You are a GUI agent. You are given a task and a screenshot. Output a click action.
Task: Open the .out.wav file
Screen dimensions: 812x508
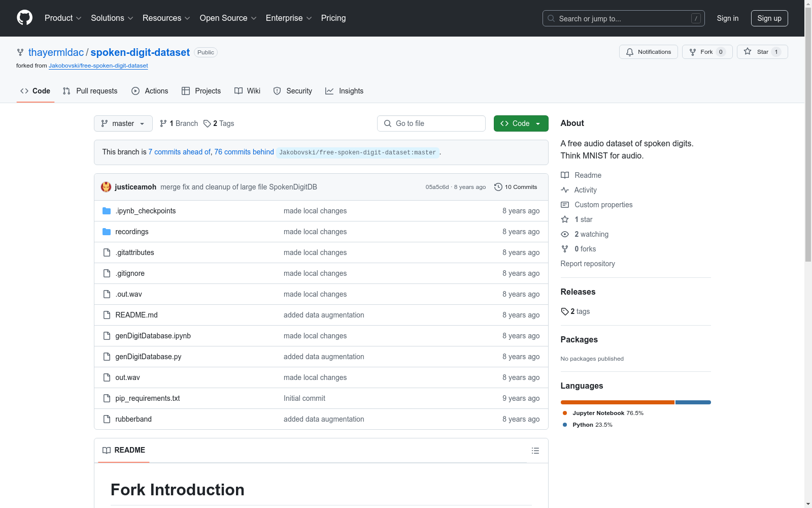pyautogui.click(x=128, y=294)
